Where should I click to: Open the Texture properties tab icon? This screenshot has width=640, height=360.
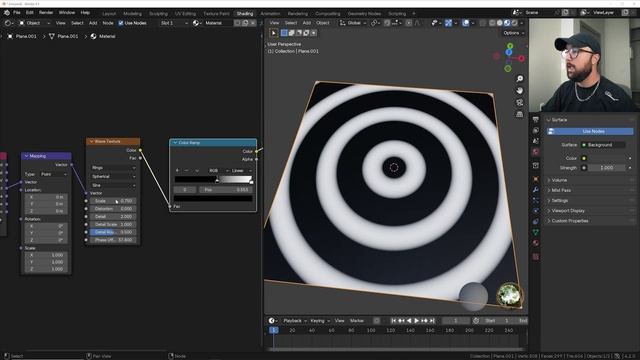pos(536,257)
